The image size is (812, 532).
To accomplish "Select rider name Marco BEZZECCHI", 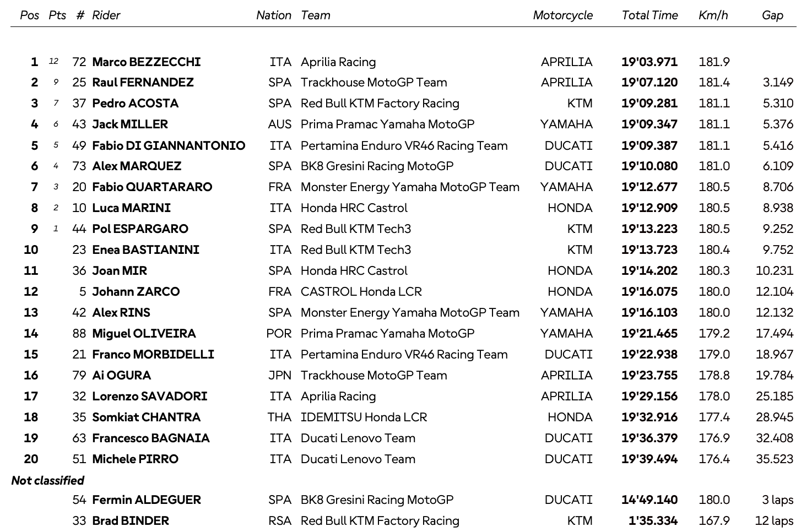I will (x=146, y=62).
